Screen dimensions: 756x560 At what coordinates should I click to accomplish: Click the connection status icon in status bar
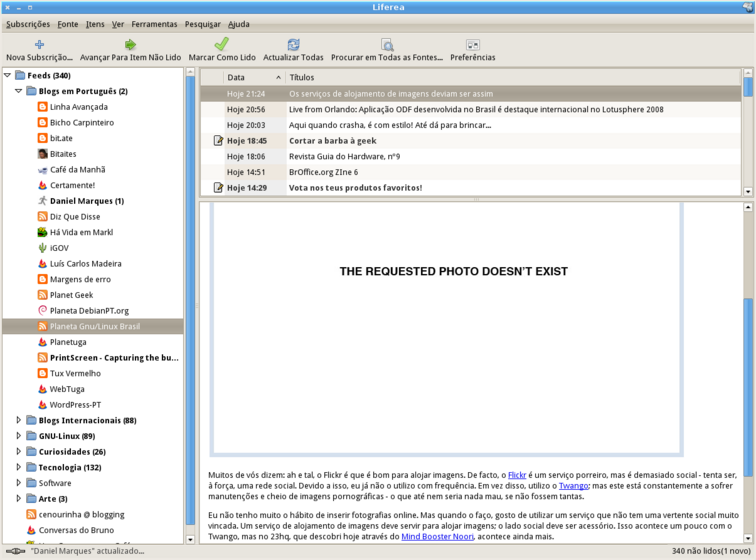(x=15, y=551)
